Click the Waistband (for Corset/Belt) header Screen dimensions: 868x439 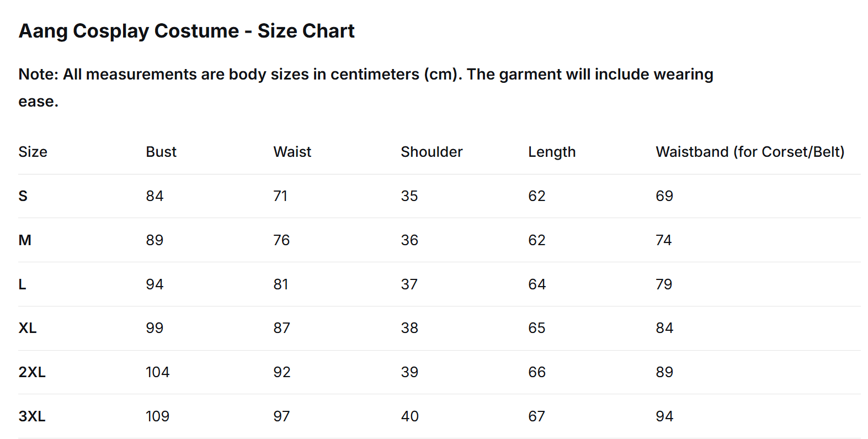point(750,152)
